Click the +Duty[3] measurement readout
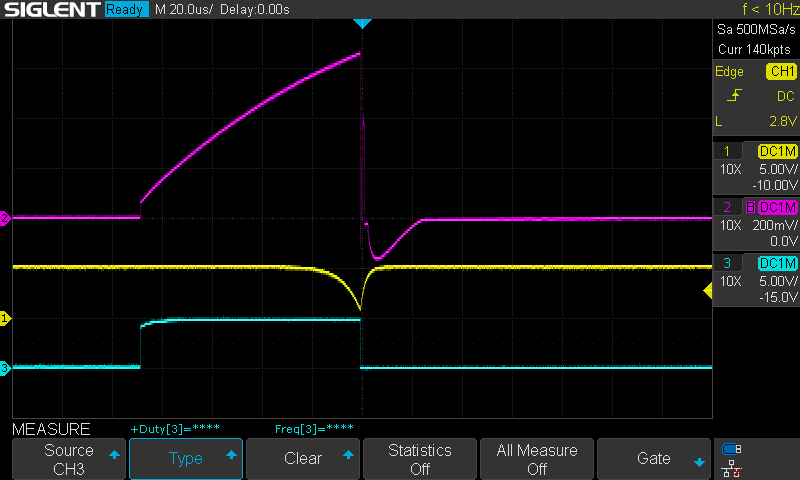 172,428
